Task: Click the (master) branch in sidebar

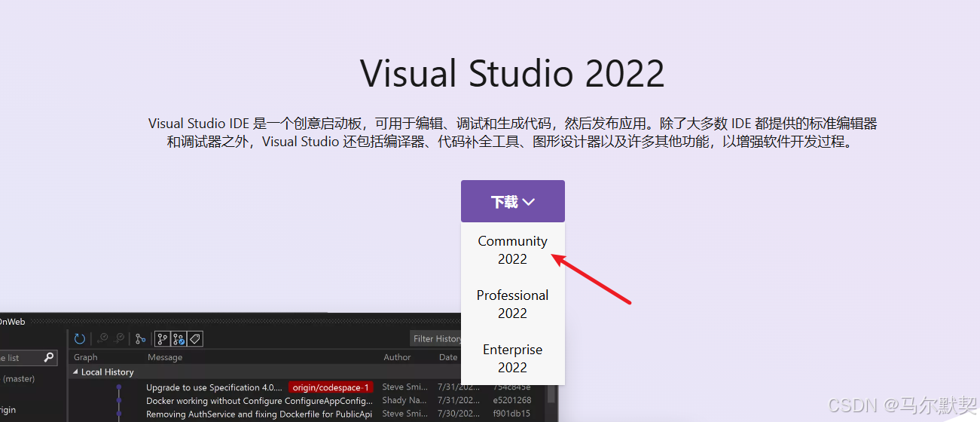Action: point(19,379)
